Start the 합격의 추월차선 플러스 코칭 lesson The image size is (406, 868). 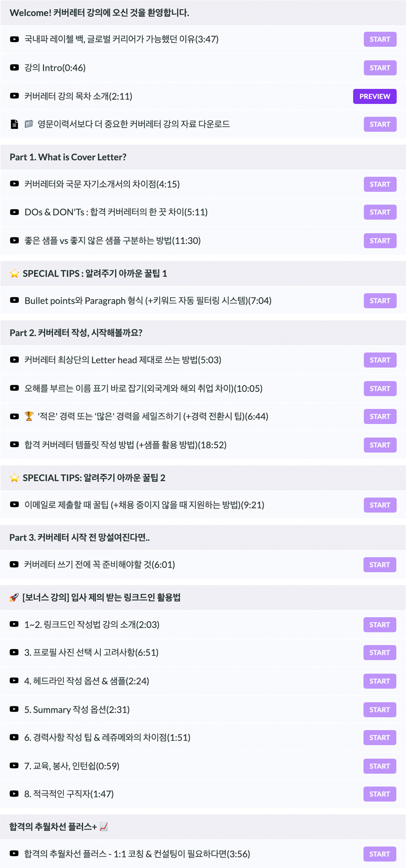coord(379,854)
